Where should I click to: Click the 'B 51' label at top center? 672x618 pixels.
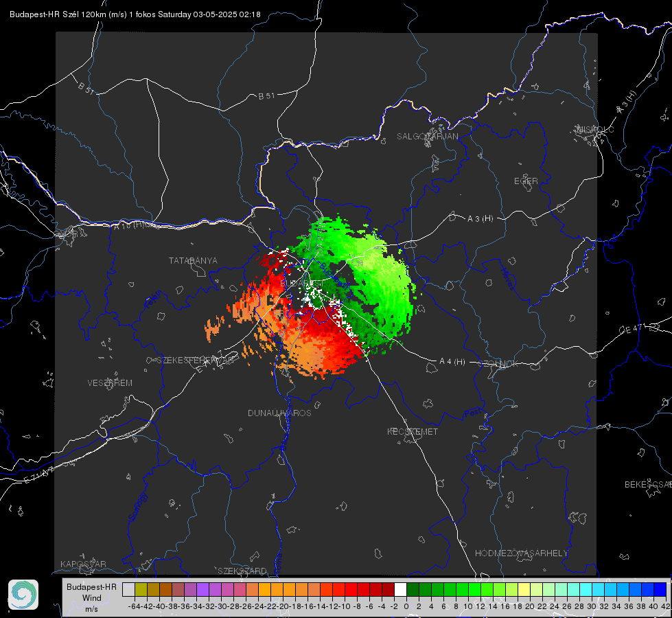coord(266,96)
